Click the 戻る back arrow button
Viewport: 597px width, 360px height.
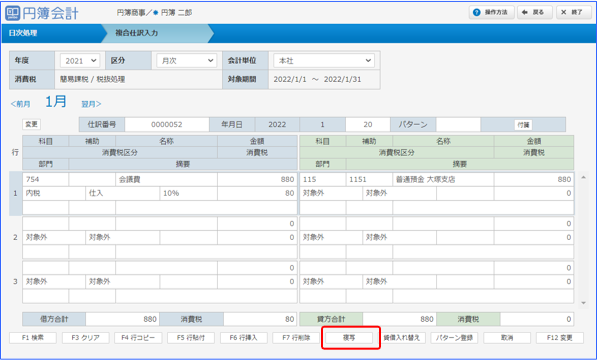[534, 13]
